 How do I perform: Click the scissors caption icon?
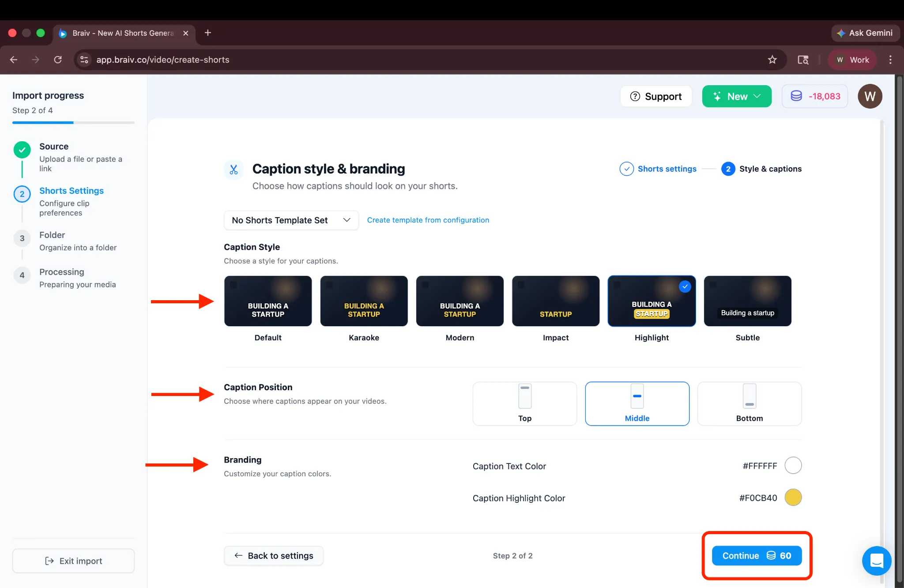[234, 170]
